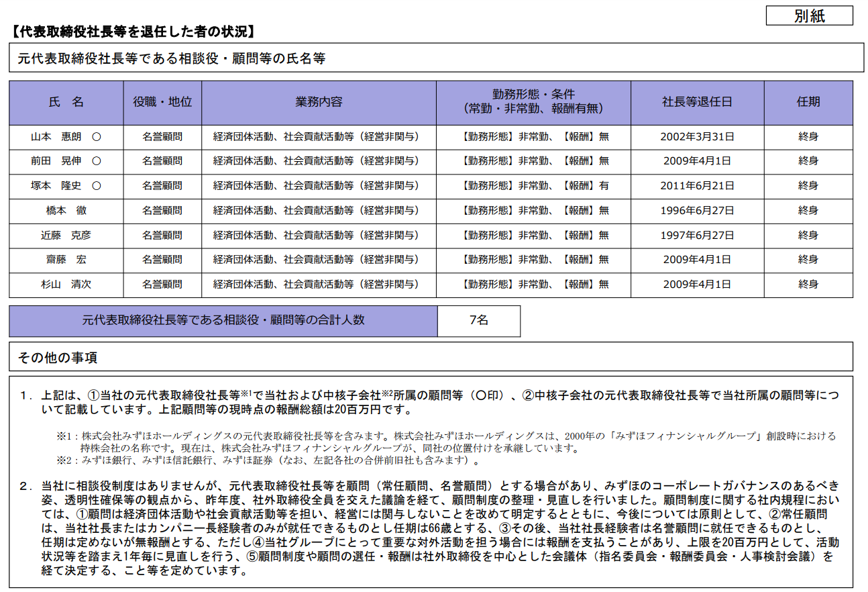The width and height of the screenshot is (868, 592).
Task: Click the circle mark beside 塚本 隆史
Action: click(96, 186)
